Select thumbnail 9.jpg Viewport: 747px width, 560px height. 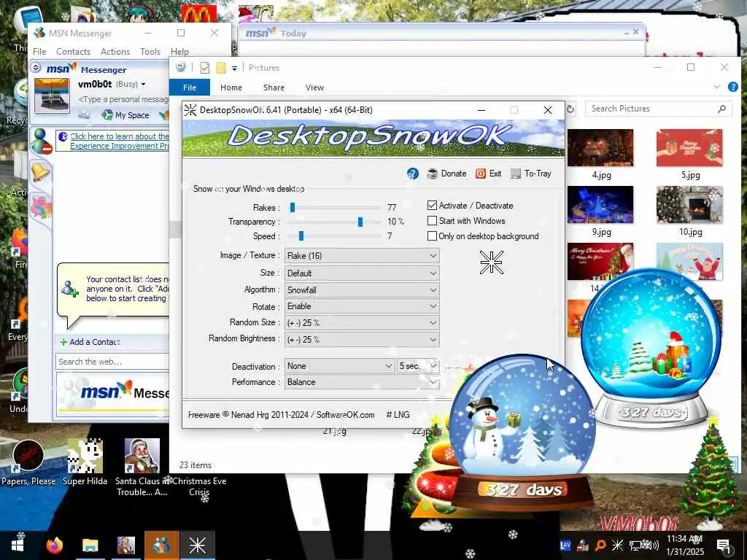(600, 205)
